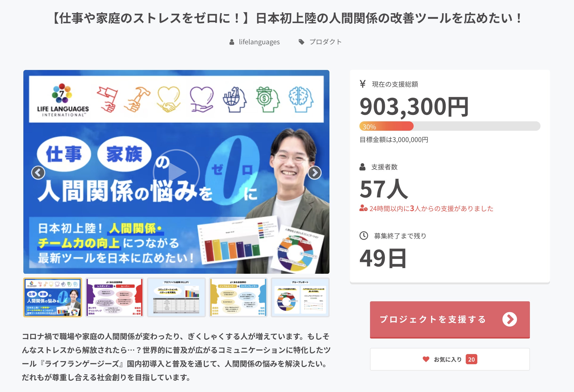The image size is (574, 392).
Task: Open the プロダクト category link
Action: [325, 42]
